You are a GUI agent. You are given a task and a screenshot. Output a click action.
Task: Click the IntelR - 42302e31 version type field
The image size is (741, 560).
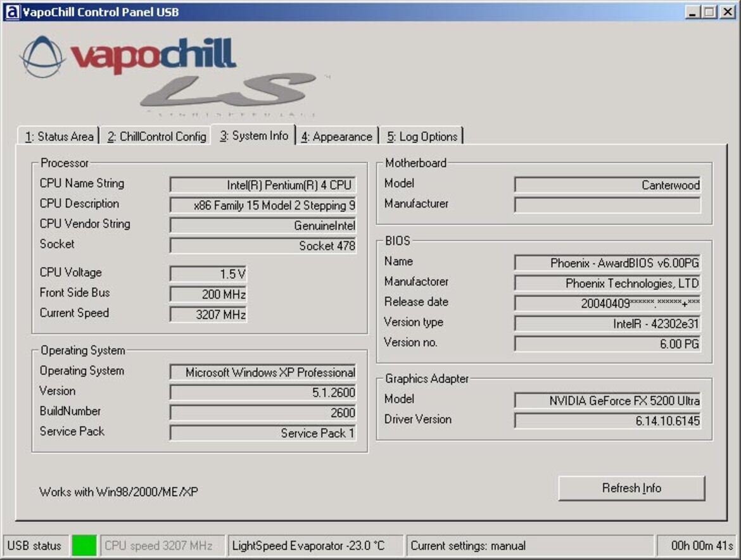[x=607, y=323]
